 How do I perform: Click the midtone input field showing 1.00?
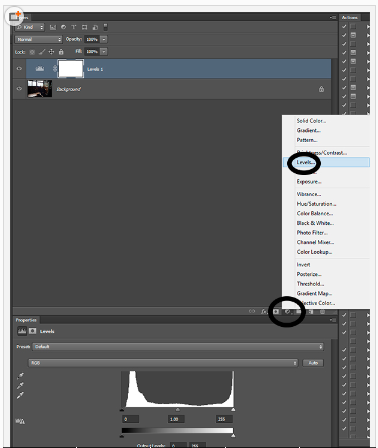click(x=176, y=419)
